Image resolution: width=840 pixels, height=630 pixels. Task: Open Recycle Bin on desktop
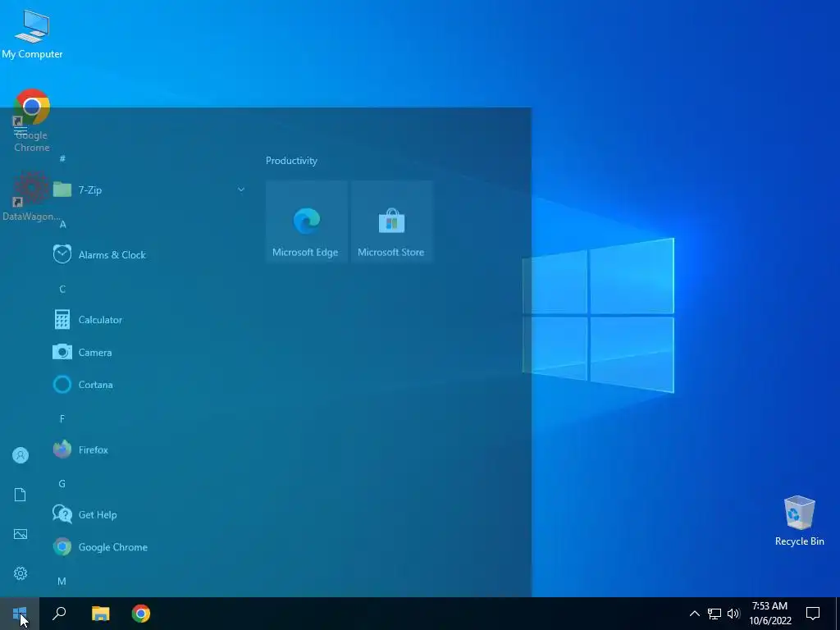[799, 521]
